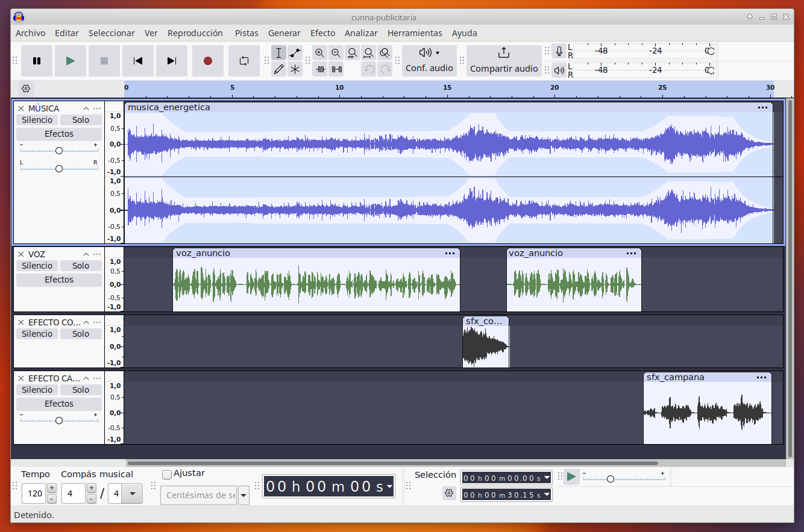Screen dimensions: 804x532
Task: Select the Envelope tool
Action: 295,53
